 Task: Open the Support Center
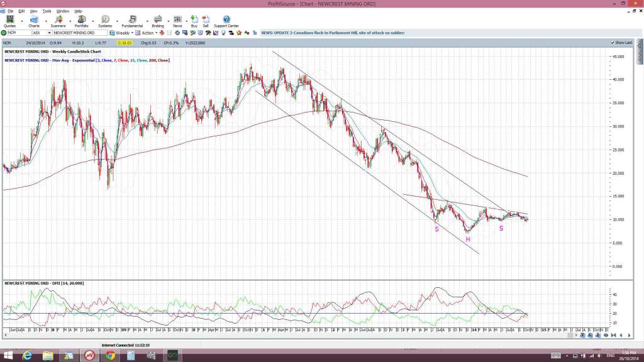click(226, 21)
